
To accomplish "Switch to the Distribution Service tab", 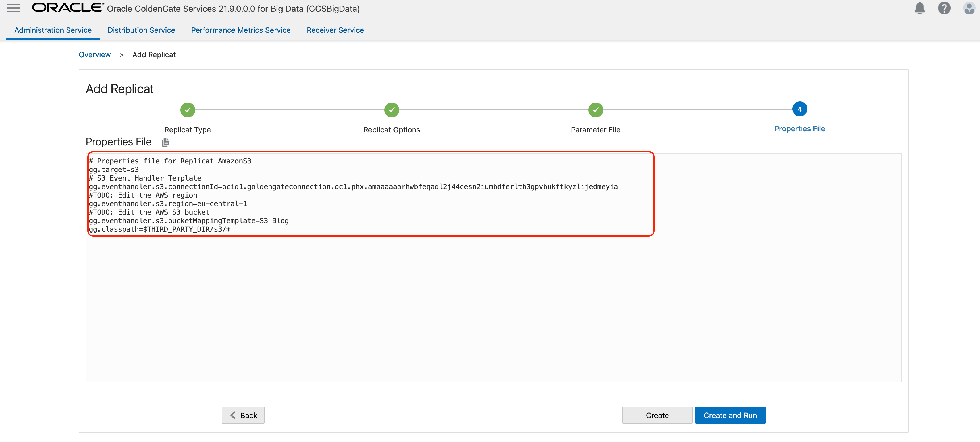I will pos(141,30).
